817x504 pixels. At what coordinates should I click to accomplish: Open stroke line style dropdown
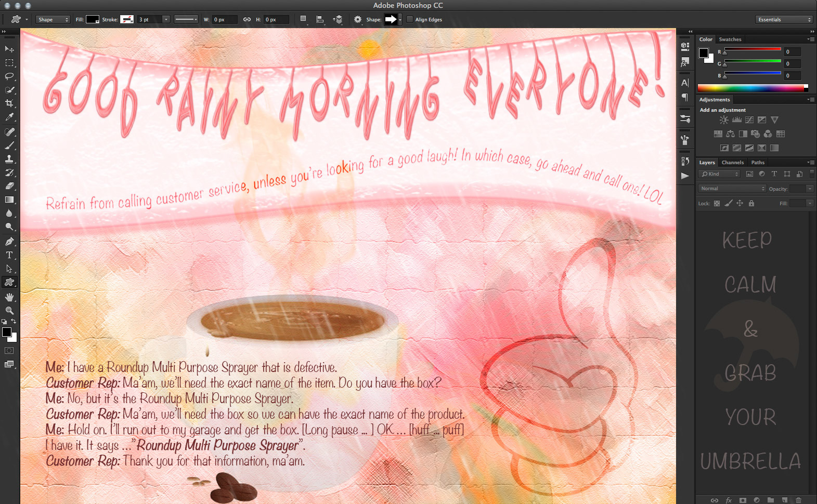186,20
